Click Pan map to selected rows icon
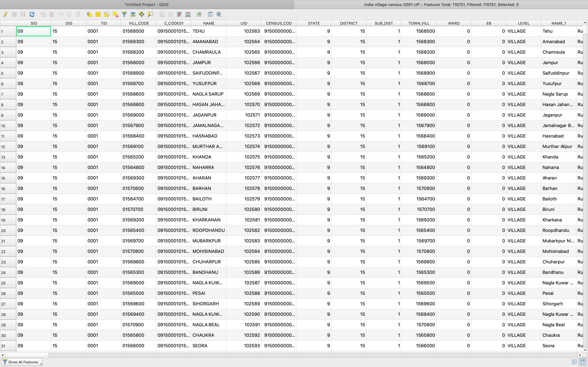Image resolution: width=588 pixels, height=367 pixels. [x=142, y=14]
